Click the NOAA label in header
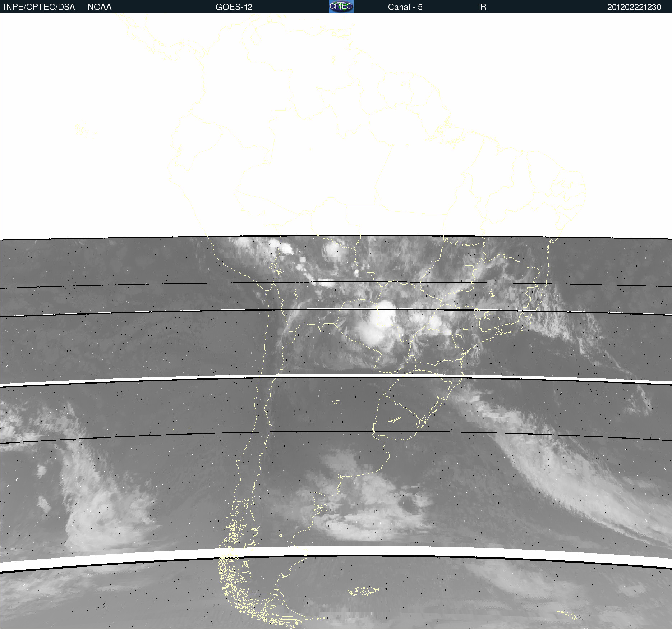Screen dimensions: 672x629 pos(100,7)
